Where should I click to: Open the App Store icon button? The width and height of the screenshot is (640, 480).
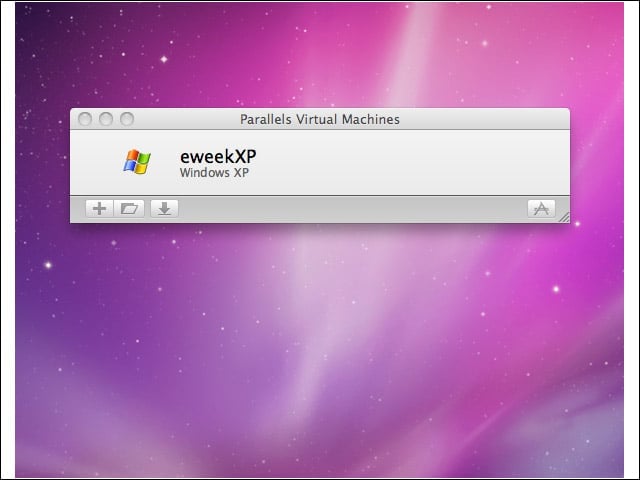click(541, 209)
